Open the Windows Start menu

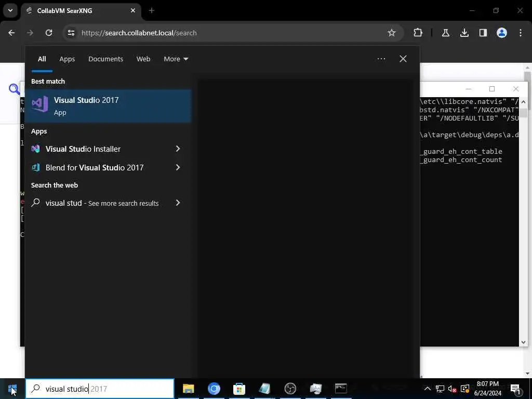click(12, 389)
